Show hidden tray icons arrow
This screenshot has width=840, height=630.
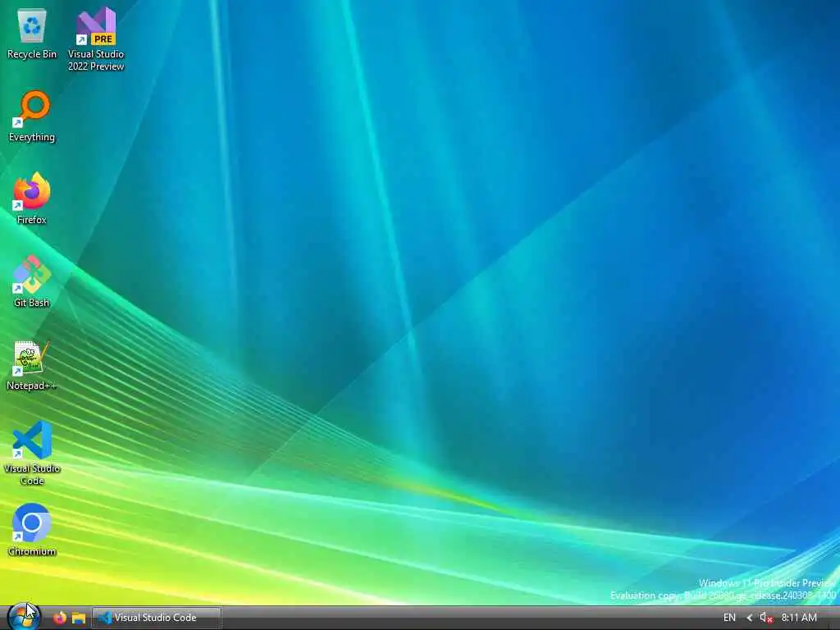tap(750, 618)
